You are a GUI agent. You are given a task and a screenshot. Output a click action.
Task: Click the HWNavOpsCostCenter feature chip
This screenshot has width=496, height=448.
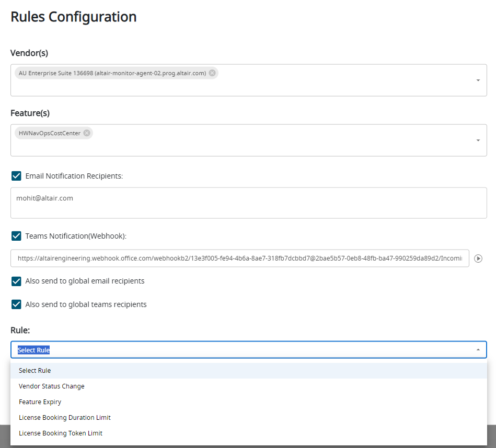point(50,133)
